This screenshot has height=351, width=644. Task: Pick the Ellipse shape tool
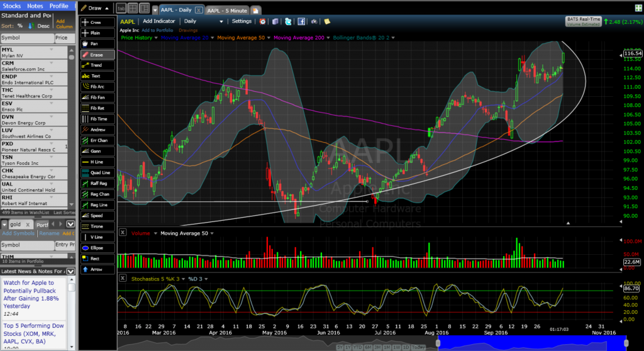(x=97, y=248)
